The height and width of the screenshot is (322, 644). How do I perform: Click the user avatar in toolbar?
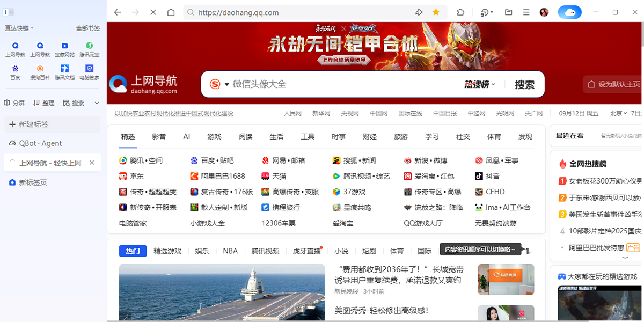(544, 12)
